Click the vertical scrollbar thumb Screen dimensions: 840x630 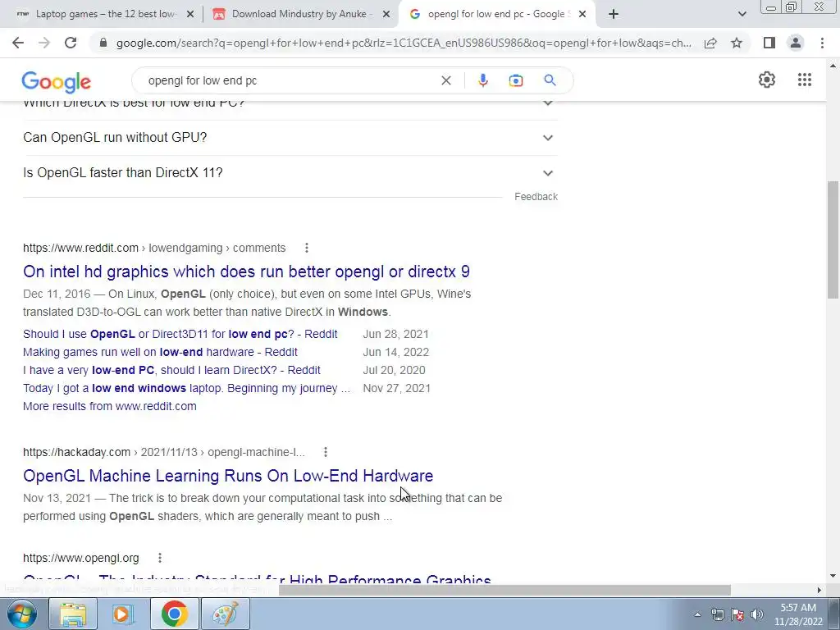833,240
